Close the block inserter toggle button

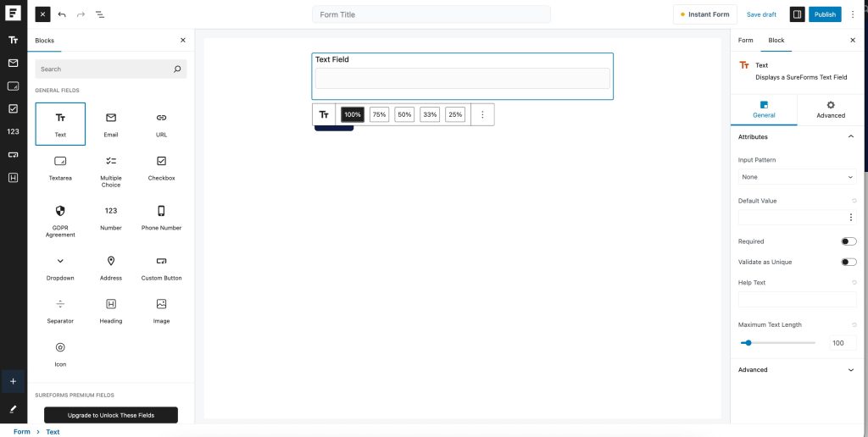(x=42, y=14)
